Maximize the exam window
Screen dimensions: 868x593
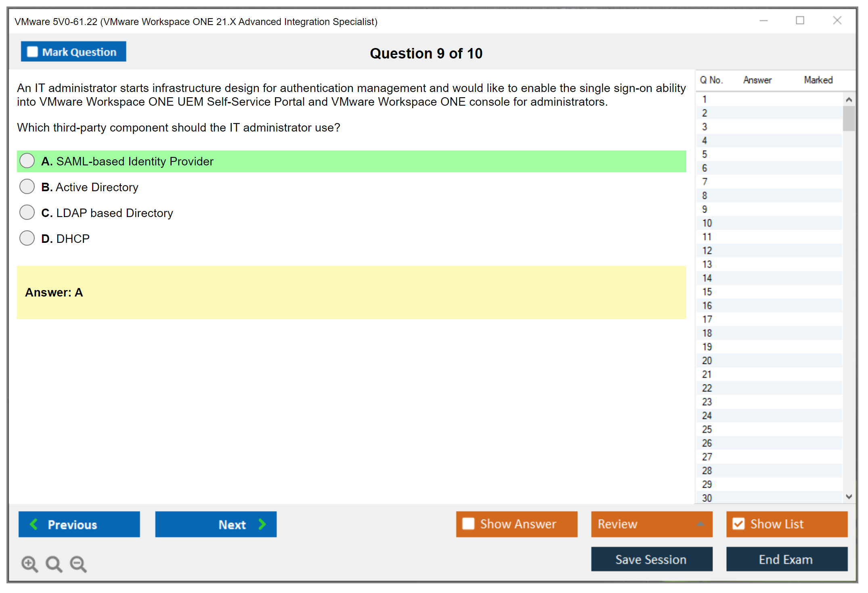pyautogui.click(x=800, y=20)
